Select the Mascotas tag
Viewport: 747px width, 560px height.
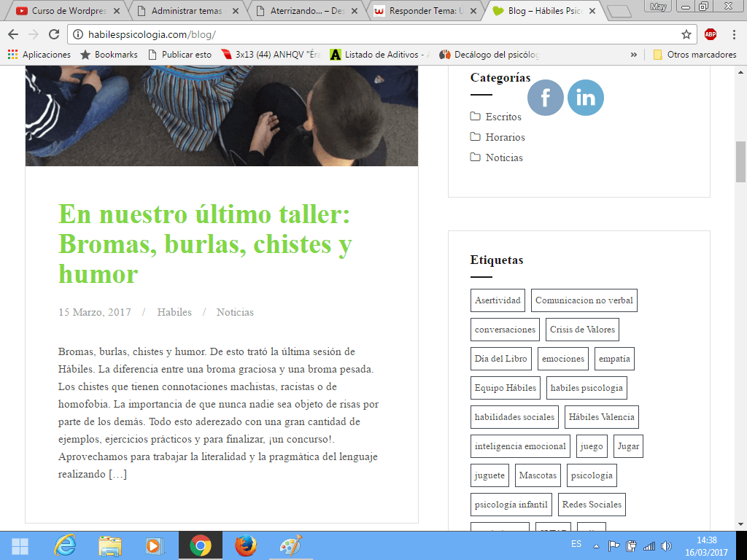click(x=538, y=475)
